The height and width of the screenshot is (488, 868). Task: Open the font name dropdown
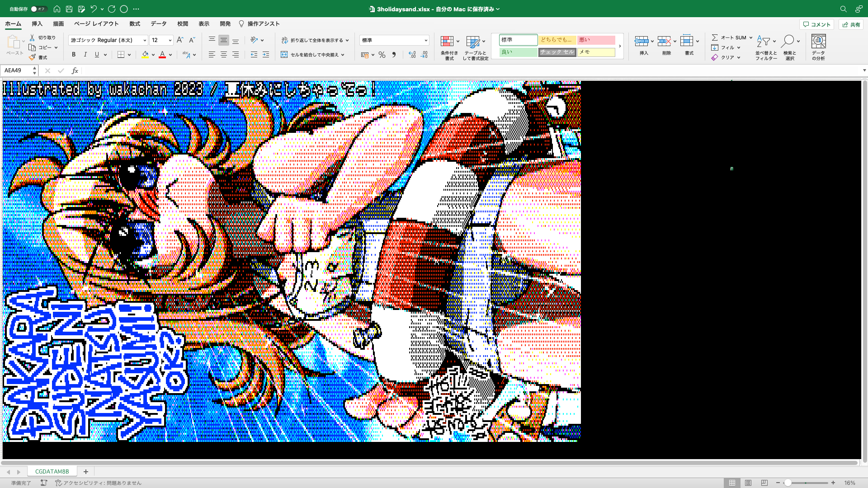coord(145,40)
